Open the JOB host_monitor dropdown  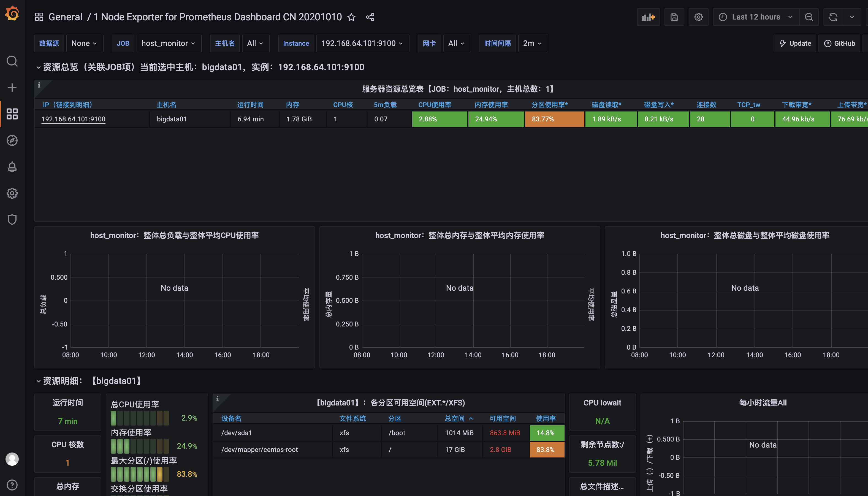[169, 43]
